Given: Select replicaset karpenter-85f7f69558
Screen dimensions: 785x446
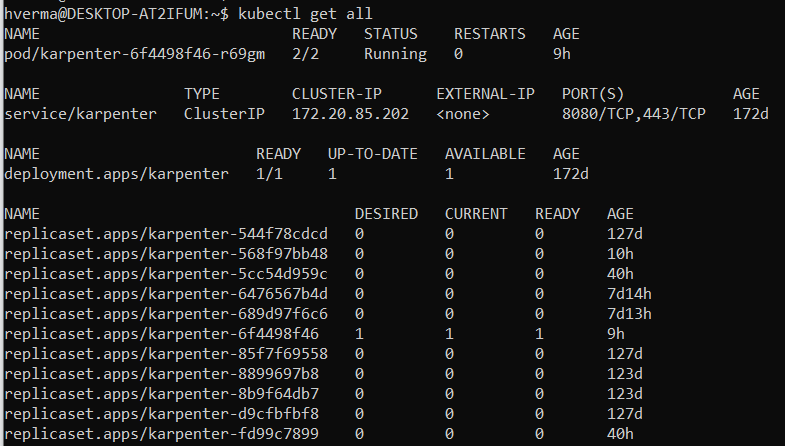Looking at the screenshot, I should pos(166,354).
